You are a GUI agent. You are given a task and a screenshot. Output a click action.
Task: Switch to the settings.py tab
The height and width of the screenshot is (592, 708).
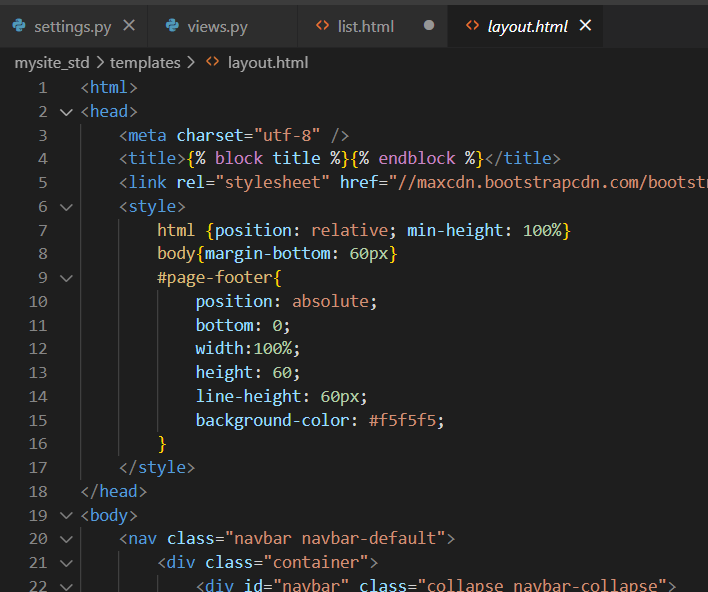point(72,27)
